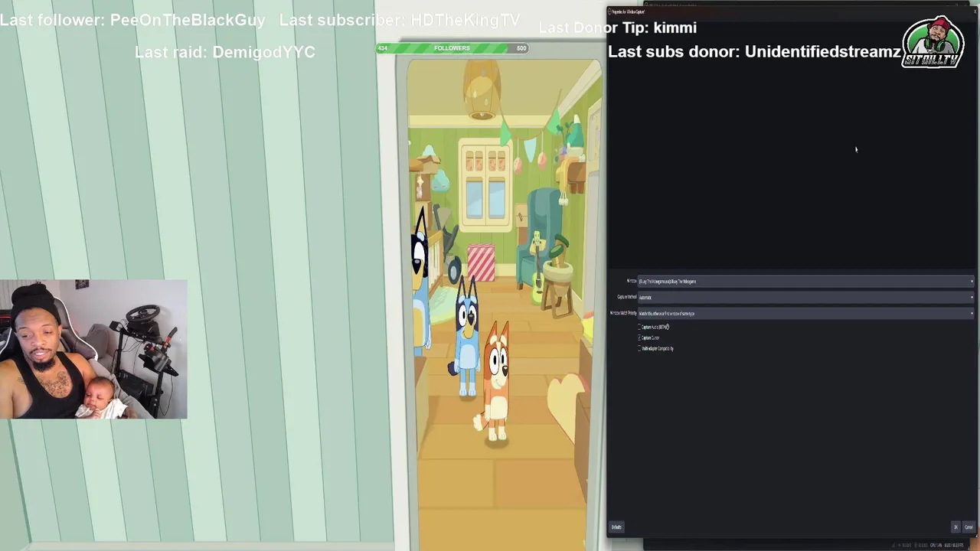Enable the Multi-adapter Compatibility checkbox
The height and width of the screenshot is (551, 980).
(x=639, y=348)
